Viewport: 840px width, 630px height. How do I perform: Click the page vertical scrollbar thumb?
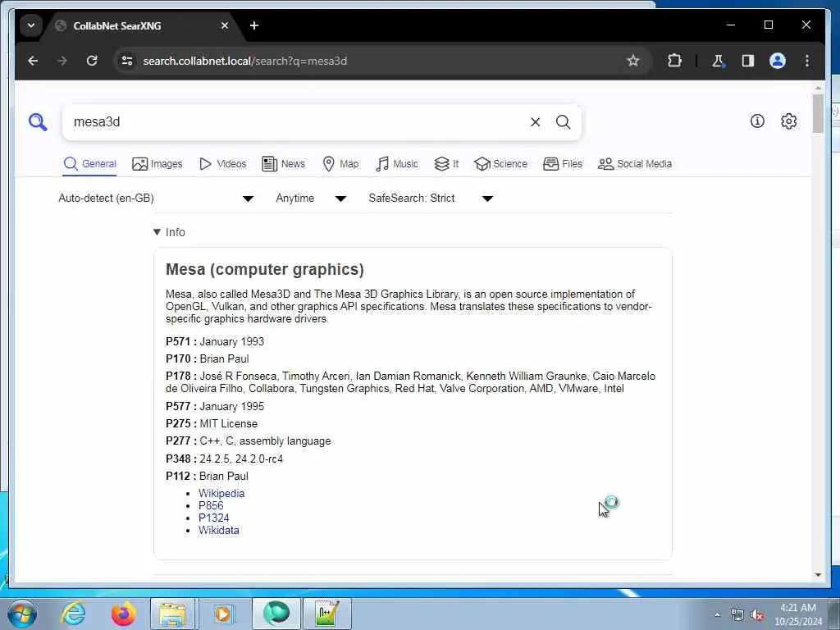click(818, 113)
